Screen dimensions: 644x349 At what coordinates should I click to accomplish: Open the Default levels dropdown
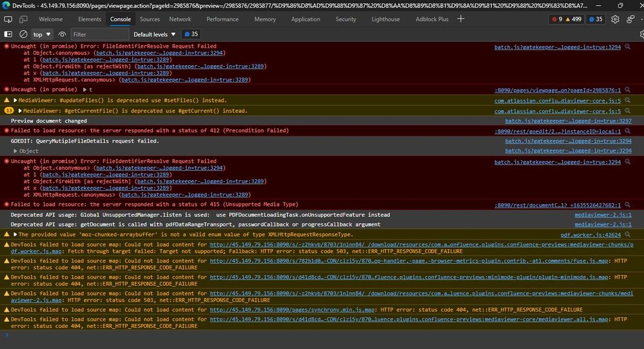pyautogui.click(x=155, y=34)
